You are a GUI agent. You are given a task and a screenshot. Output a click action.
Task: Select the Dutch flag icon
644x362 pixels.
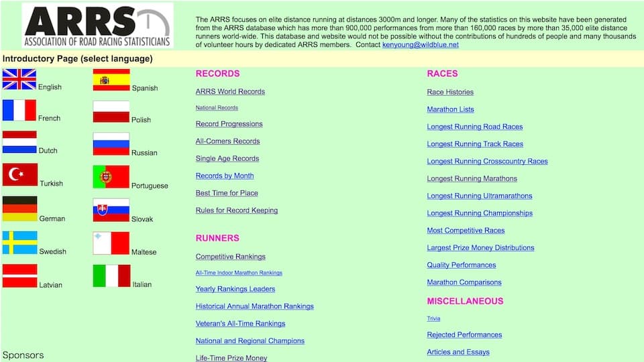click(x=19, y=142)
